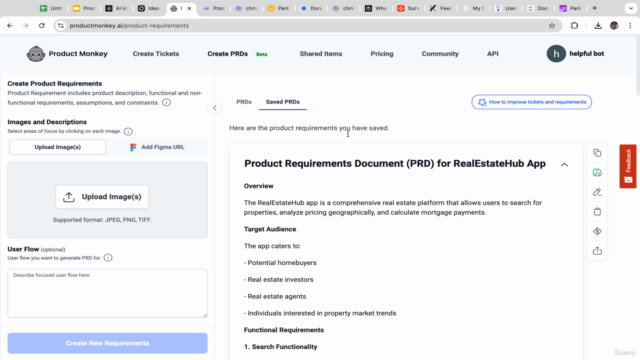This screenshot has height=360, width=640.
Task: Share the PRD using the export icon
Action: click(x=597, y=251)
